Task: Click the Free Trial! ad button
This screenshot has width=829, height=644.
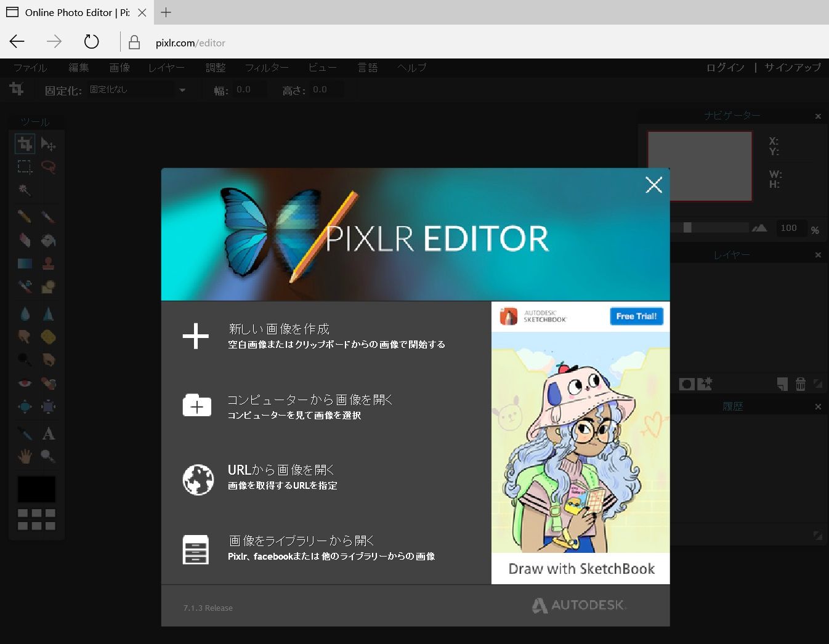Action: pyautogui.click(x=636, y=316)
